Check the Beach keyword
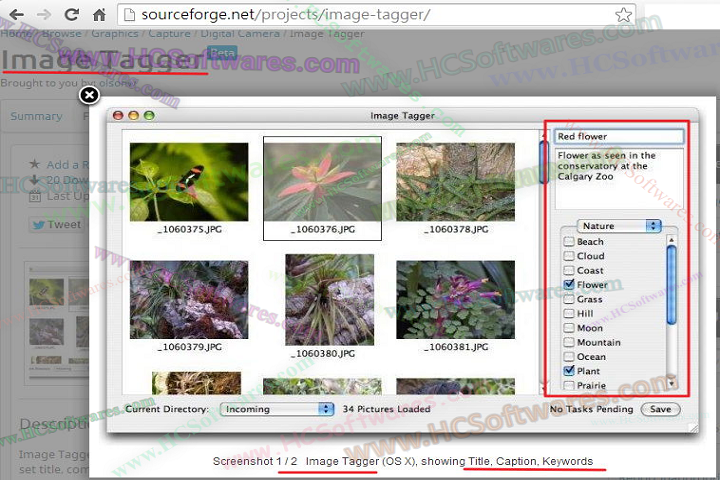 tap(569, 242)
